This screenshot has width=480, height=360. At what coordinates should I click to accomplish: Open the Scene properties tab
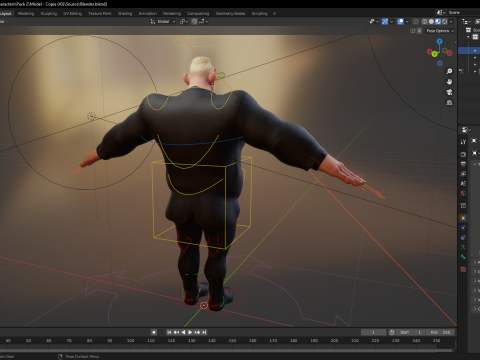pyautogui.click(x=463, y=183)
